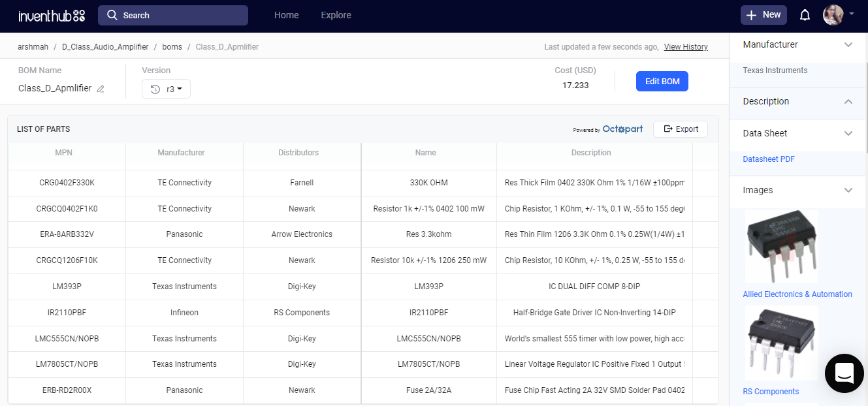Expand the Images section chevron

(x=848, y=191)
